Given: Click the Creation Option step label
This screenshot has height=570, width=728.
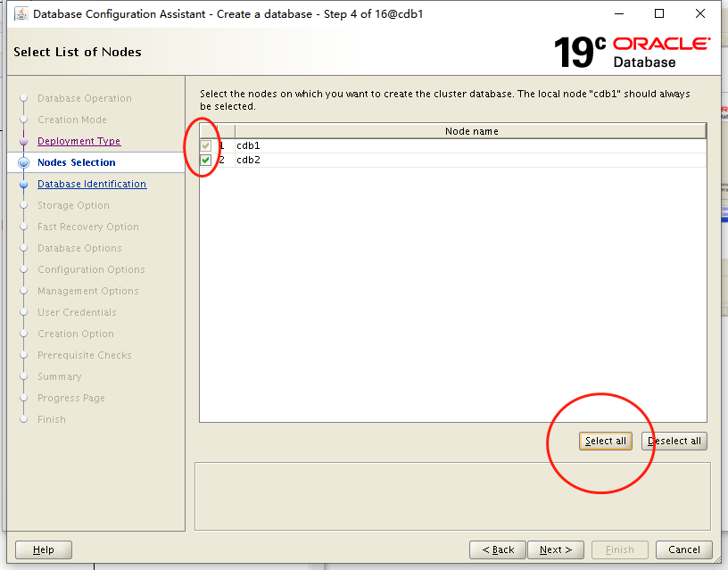Looking at the screenshot, I should coord(76,334).
